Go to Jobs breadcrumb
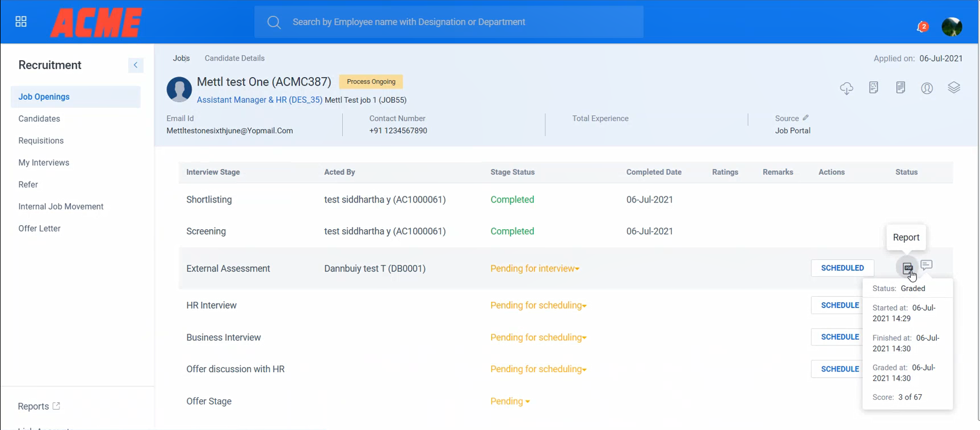980x430 pixels. pos(181,58)
